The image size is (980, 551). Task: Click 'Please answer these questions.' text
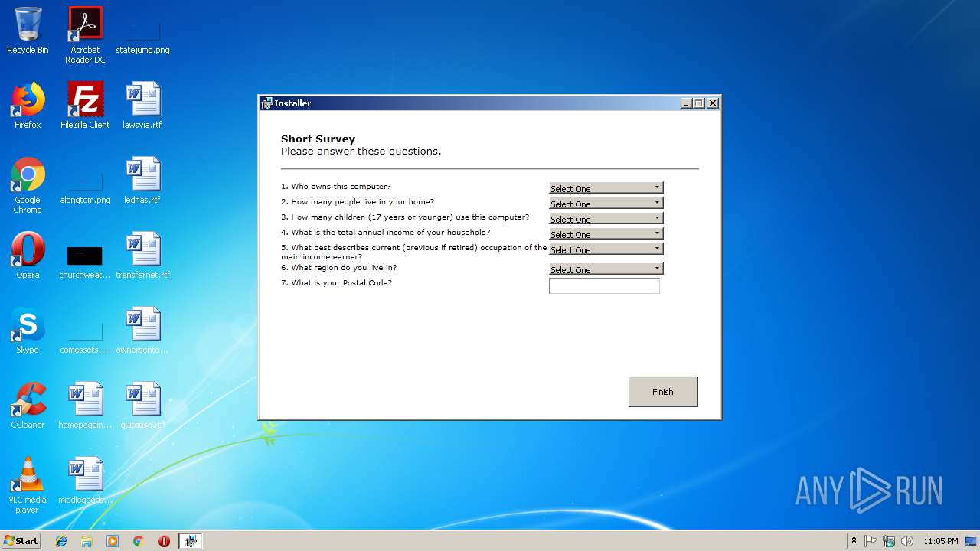[361, 152]
